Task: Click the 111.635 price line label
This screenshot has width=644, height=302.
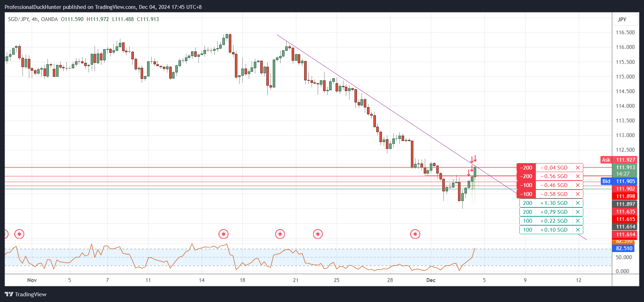Action: (625, 212)
